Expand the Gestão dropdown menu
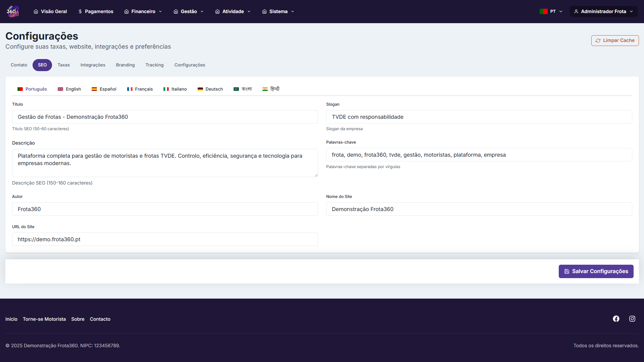 coord(189,11)
